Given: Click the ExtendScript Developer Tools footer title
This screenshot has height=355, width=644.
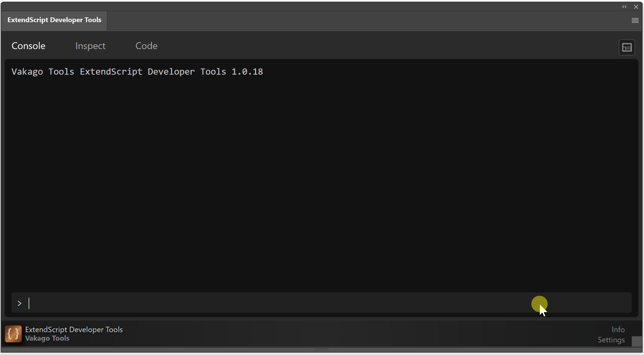Looking at the screenshot, I should (x=74, y=329).
